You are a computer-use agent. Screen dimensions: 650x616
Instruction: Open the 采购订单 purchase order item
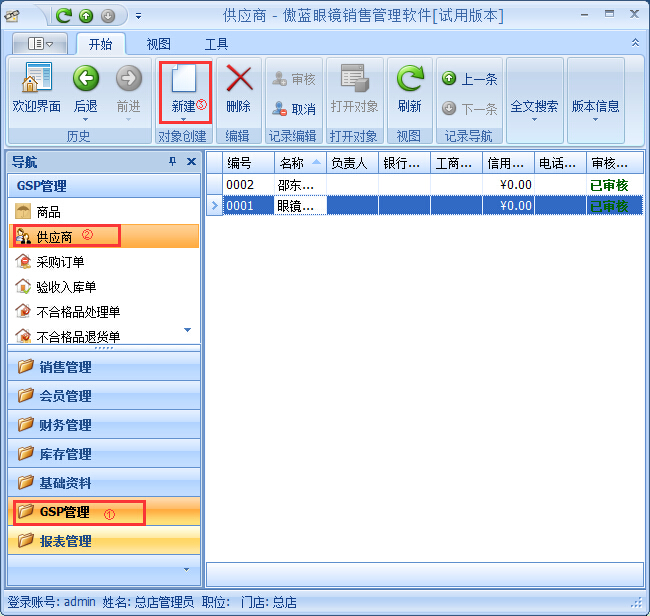(60, 262)
